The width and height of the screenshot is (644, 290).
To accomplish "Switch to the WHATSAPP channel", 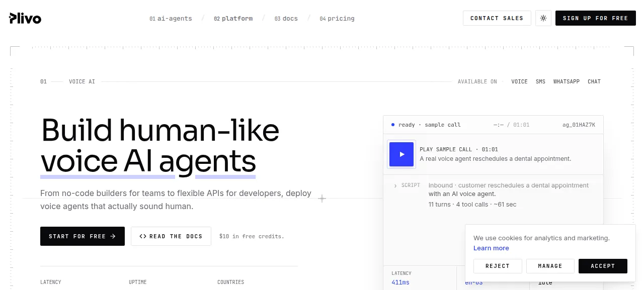I will (567, 81).
